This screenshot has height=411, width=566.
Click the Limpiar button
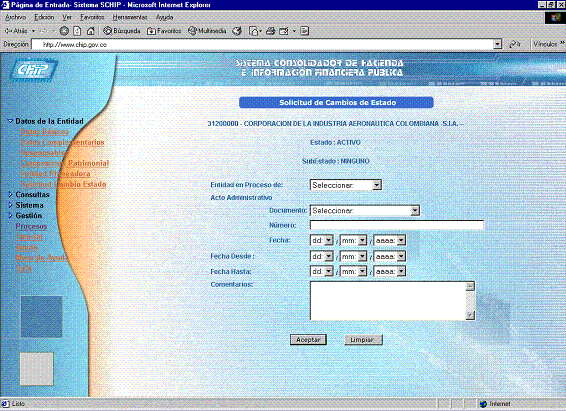[363, 340]
